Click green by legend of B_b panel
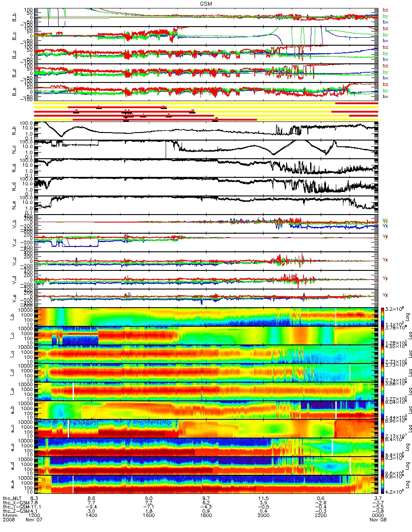Screen dimensions: 412x532 point(385,16)
